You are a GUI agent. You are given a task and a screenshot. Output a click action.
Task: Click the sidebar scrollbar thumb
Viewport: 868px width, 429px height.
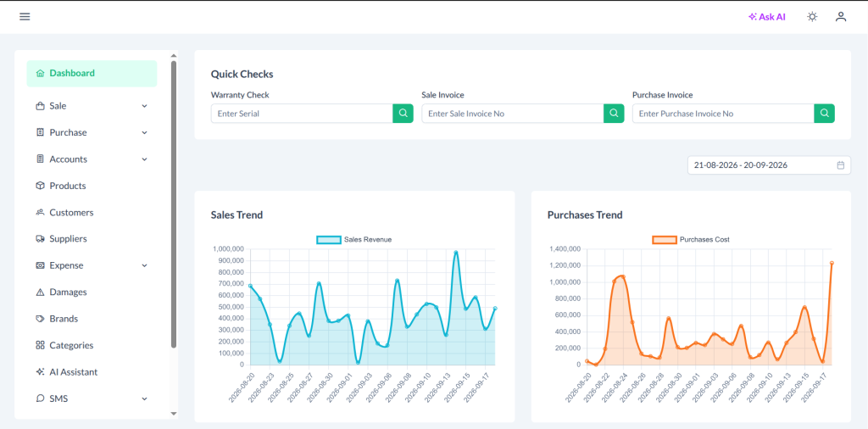click(173, 203)
